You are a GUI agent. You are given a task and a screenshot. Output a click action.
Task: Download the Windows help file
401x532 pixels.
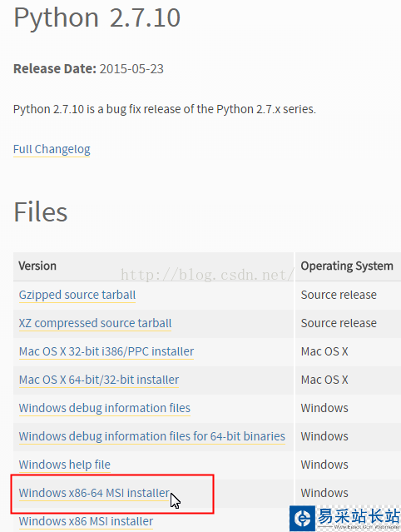(x=65, y=465)
